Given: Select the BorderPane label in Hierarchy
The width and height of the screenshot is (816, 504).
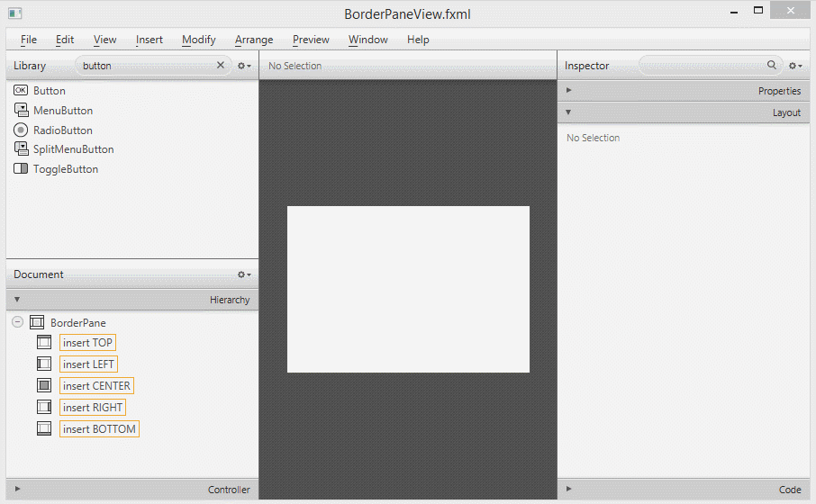Looking at the screenshot, I should coord(78,323).
